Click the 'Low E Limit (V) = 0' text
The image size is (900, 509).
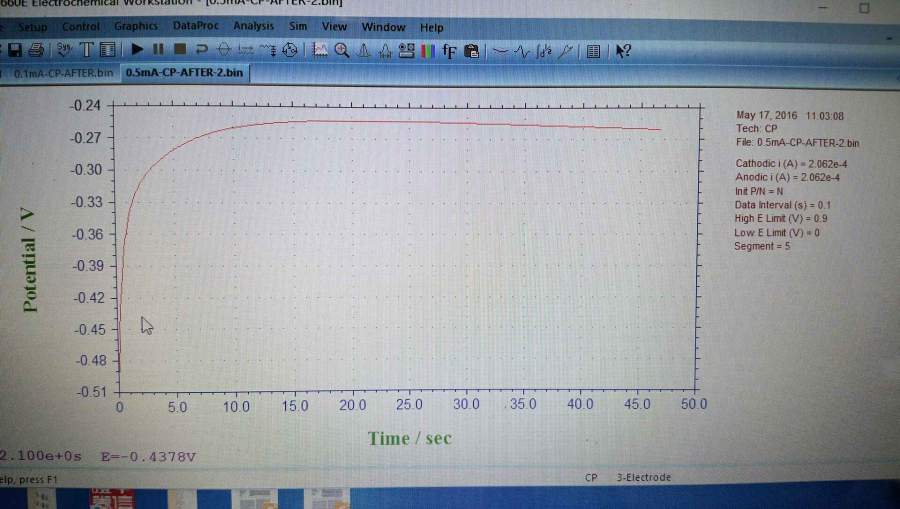point(777,232)
